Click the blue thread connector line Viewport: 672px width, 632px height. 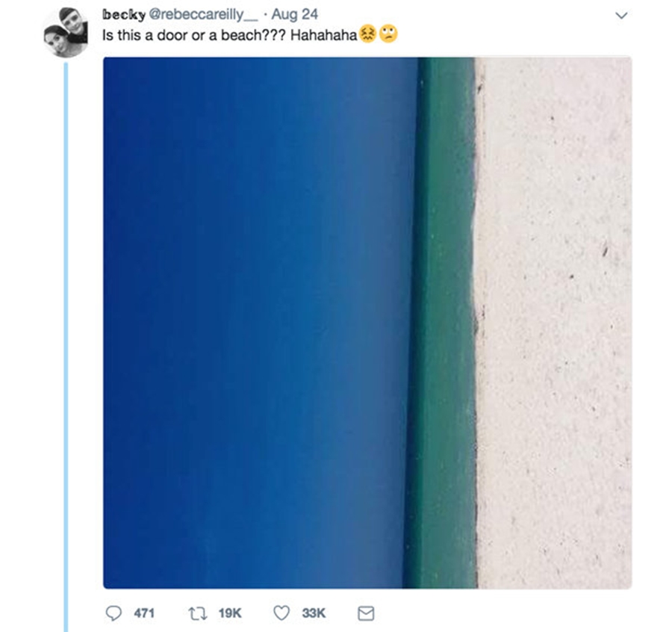pos(66,347)
